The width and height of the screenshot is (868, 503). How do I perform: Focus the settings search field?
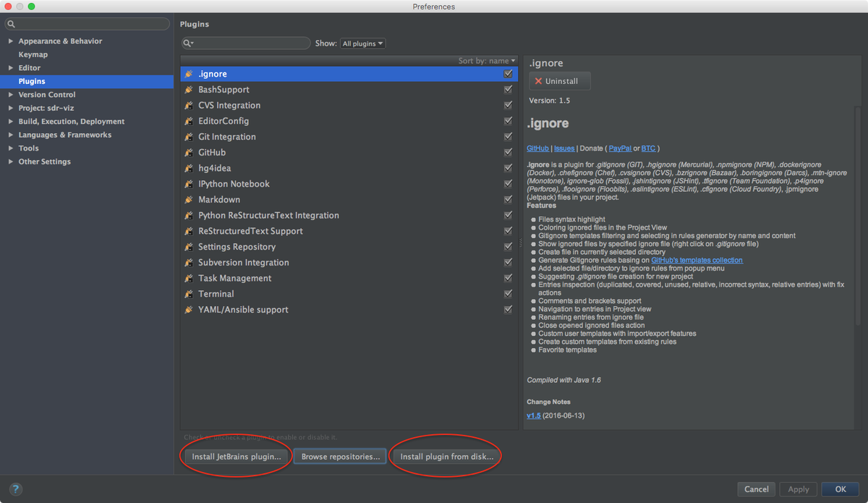(x=88, y=24)
